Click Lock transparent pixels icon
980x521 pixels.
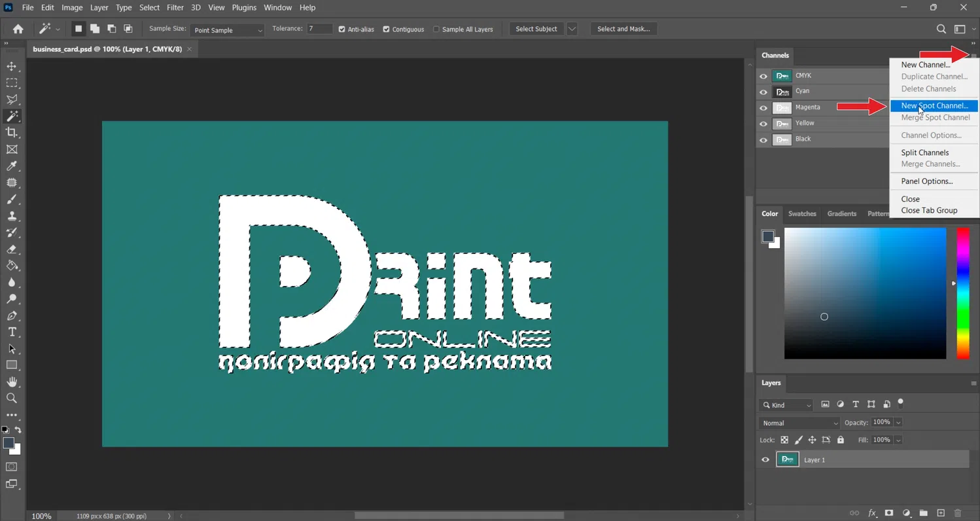click(784, 440)
